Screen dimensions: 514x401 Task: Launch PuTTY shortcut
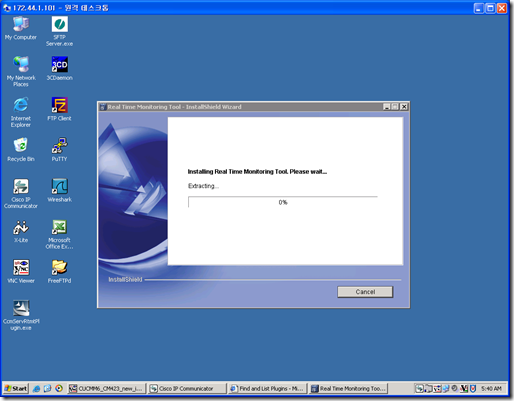pyautogui.click(x=60, y=150)
